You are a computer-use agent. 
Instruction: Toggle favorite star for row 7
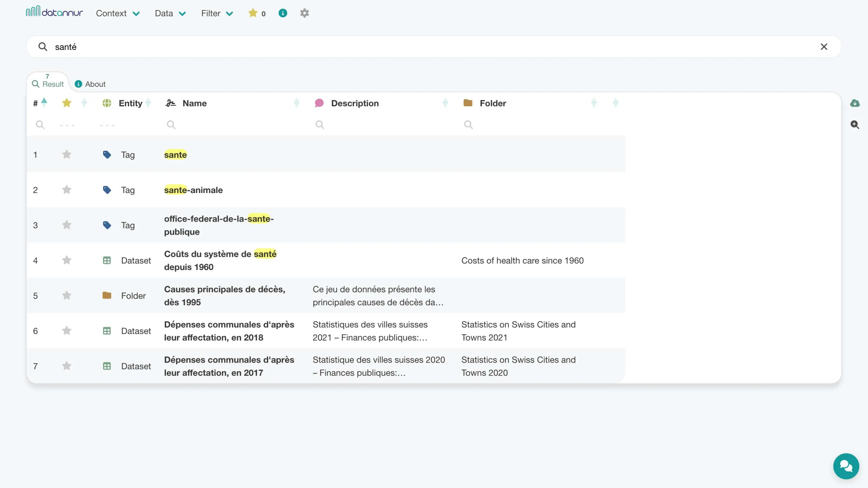coord(67,366)
